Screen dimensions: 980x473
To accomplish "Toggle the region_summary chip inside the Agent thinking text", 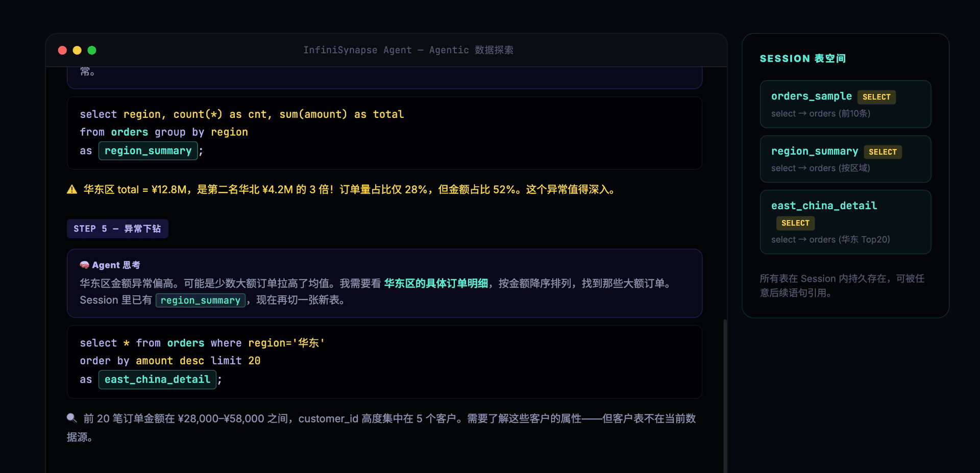I will point(200,300).
